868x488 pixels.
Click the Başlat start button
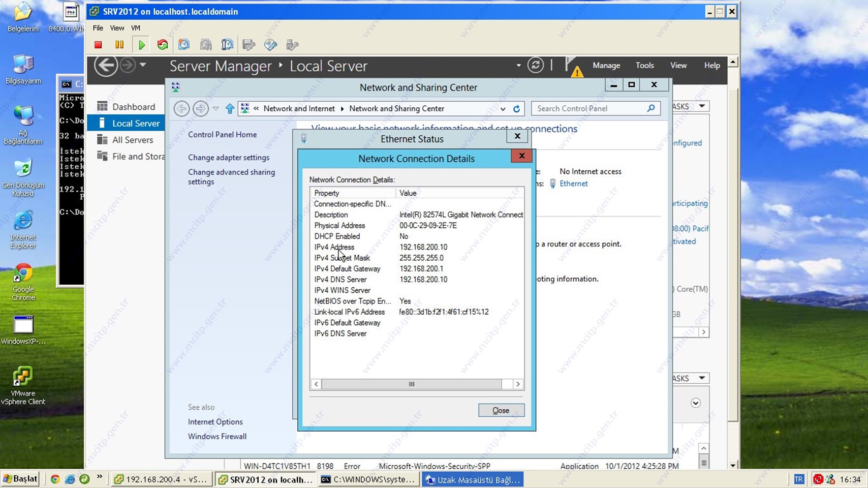(20, 479)
